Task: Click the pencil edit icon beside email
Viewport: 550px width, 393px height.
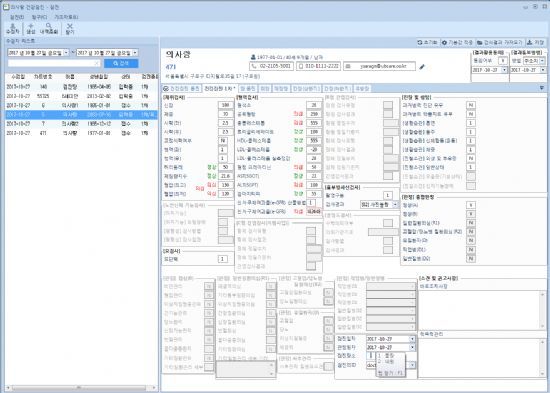Action: point(422,66)
